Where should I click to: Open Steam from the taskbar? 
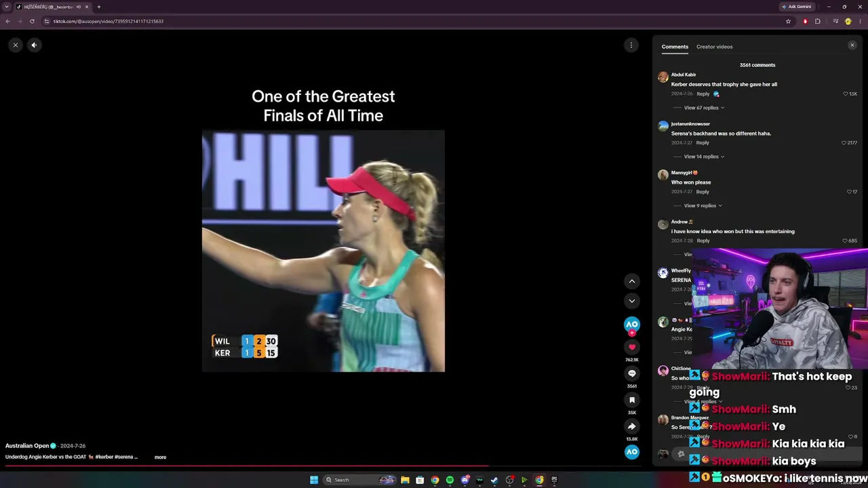click(494, 480)
